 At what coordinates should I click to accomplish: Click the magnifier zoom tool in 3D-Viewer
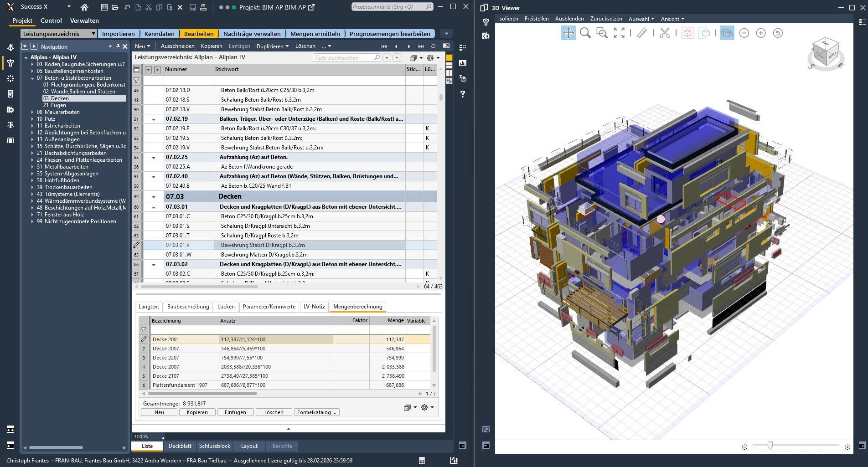[x=585, y=33]
